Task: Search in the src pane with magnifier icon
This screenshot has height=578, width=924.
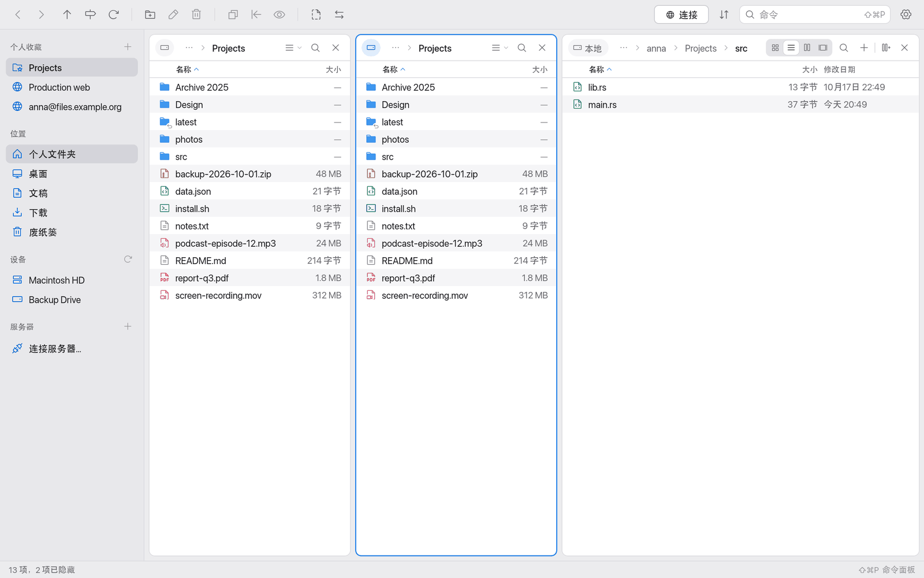Action: click(844, 48)
